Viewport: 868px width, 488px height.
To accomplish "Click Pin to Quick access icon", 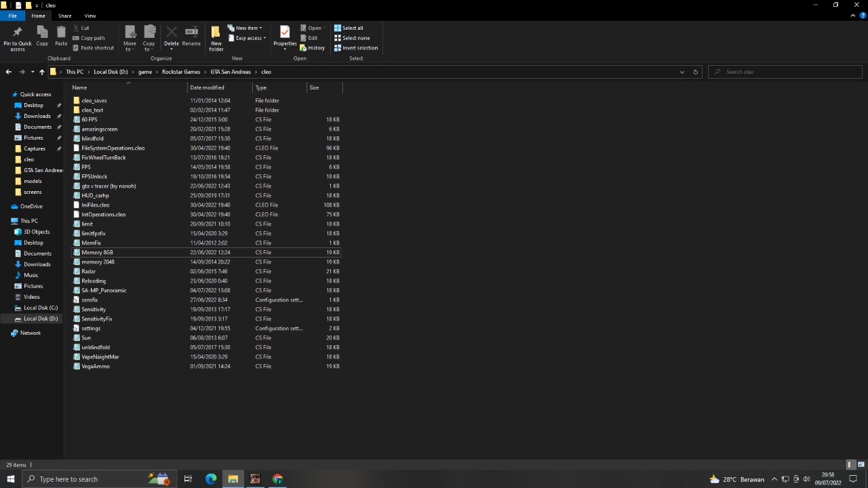I will pos(18,38).
